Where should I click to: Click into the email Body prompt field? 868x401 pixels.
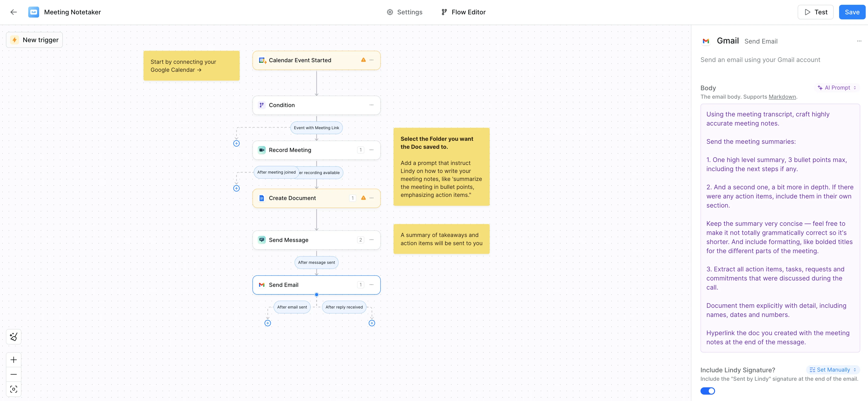pyautogui.click(x=780, y=228)
